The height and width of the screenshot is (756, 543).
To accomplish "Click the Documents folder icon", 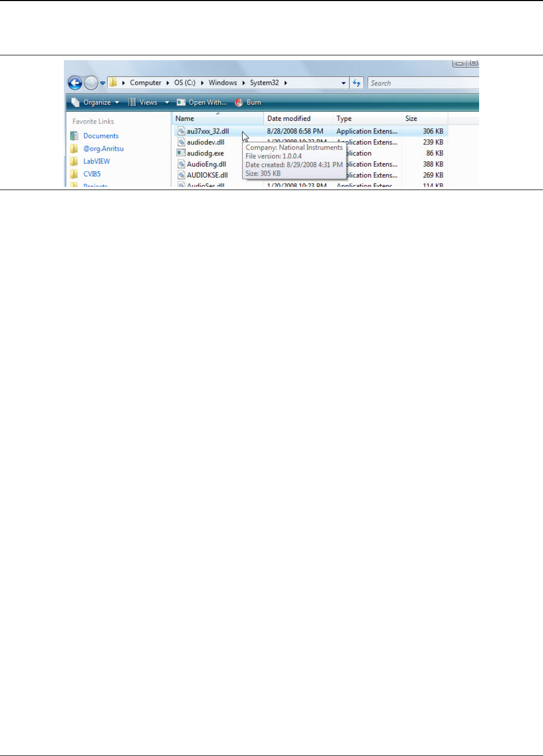I will 75,136.
